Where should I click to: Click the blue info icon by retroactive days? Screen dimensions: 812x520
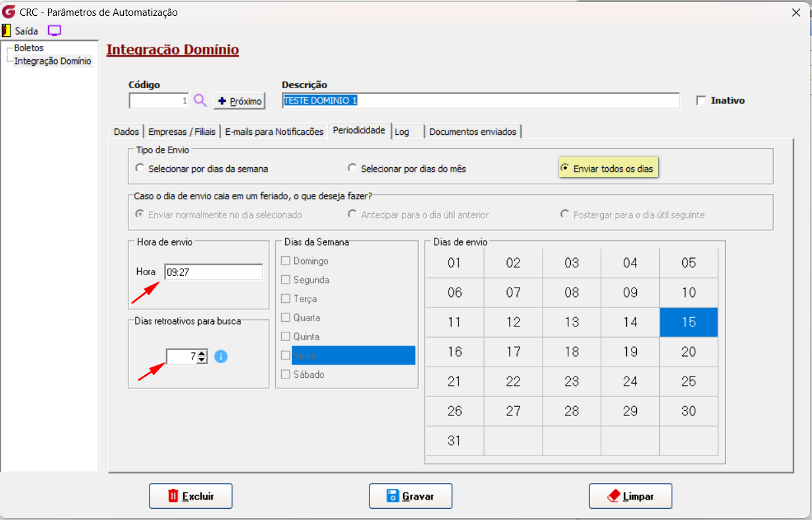[221, 356]
